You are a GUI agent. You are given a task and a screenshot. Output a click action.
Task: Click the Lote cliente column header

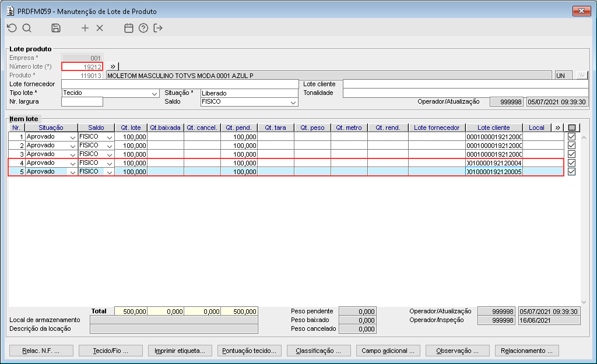click(493, 128)
